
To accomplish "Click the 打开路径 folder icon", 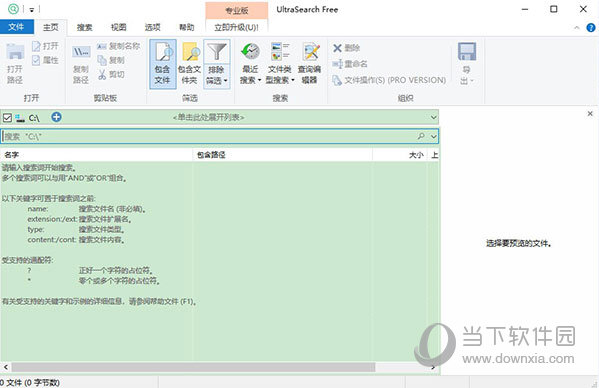I will coord(15,52).
